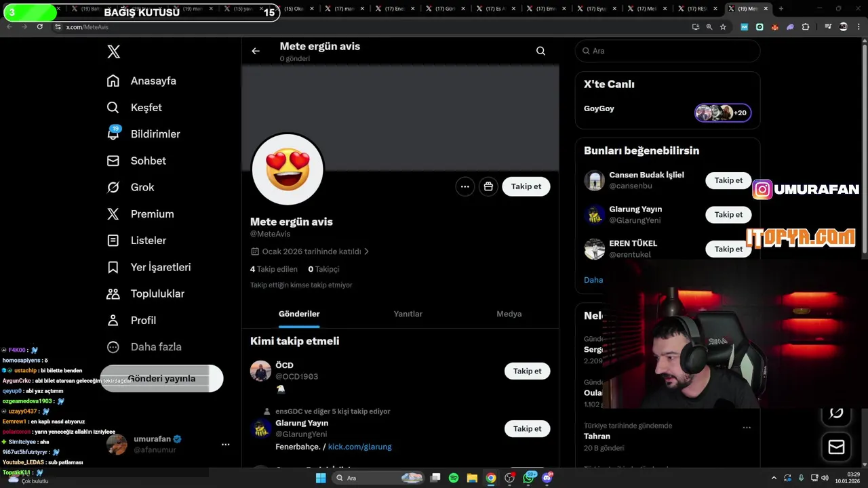The width and height of the screenshot is (868, 488).
Task: Follow EREN TÜKEL
Action: (728, 249)
